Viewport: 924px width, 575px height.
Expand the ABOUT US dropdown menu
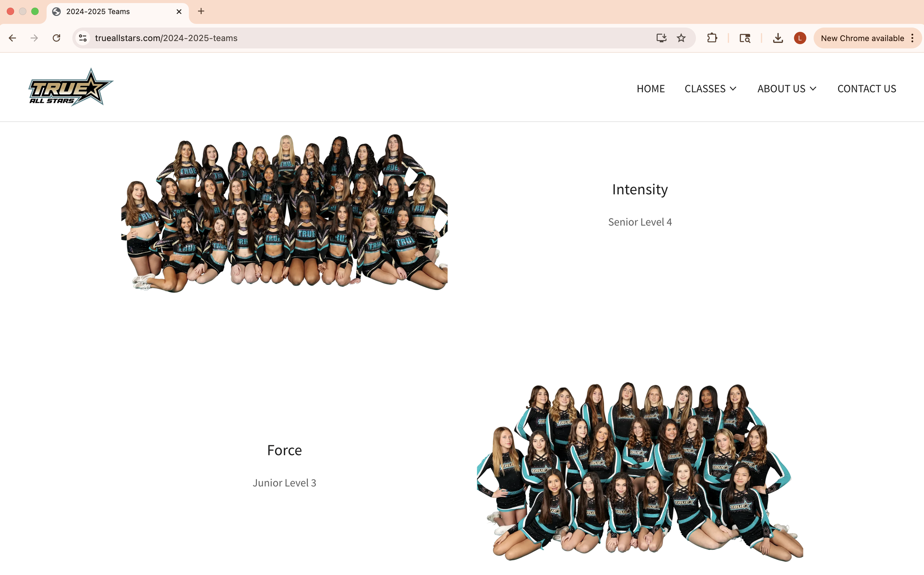(x=787, y=88)
